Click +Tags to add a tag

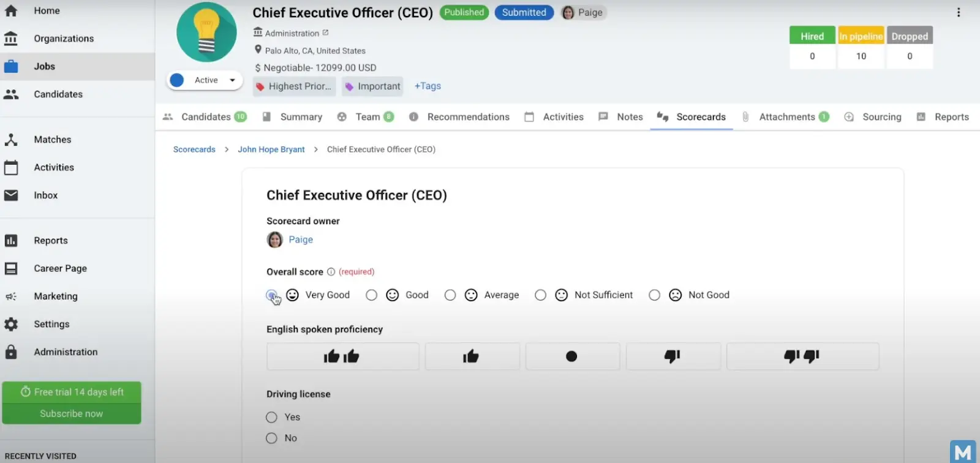tap(428, 86)
